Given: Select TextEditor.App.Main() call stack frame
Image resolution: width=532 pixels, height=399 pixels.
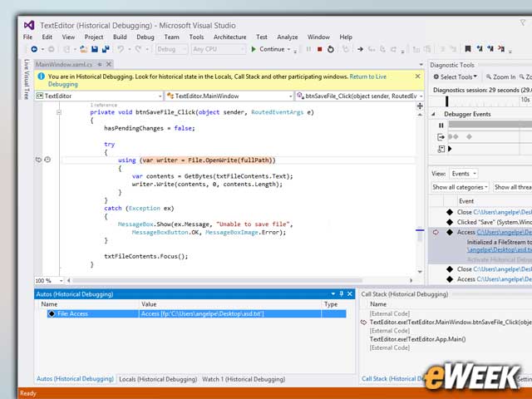Looking at the screenshot, I should click(417, 339).
